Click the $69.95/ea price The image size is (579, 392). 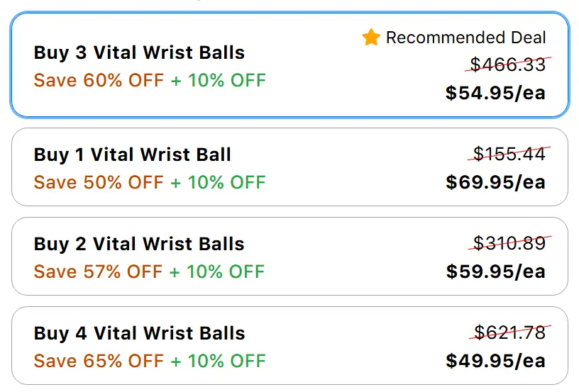pos(495,182)
